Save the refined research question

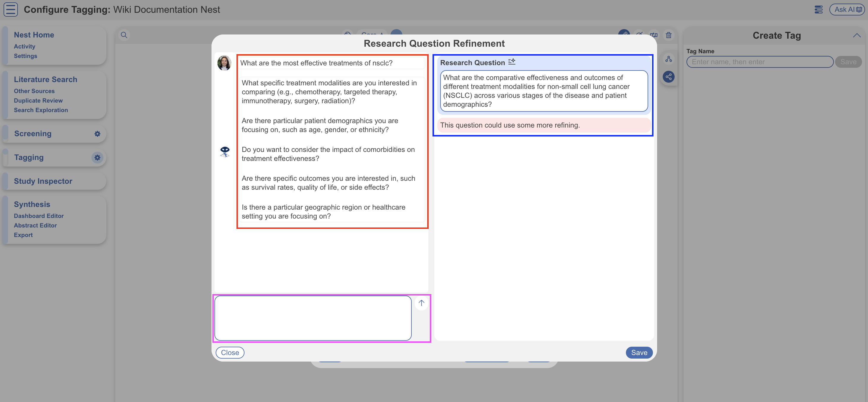coord(639,352)
